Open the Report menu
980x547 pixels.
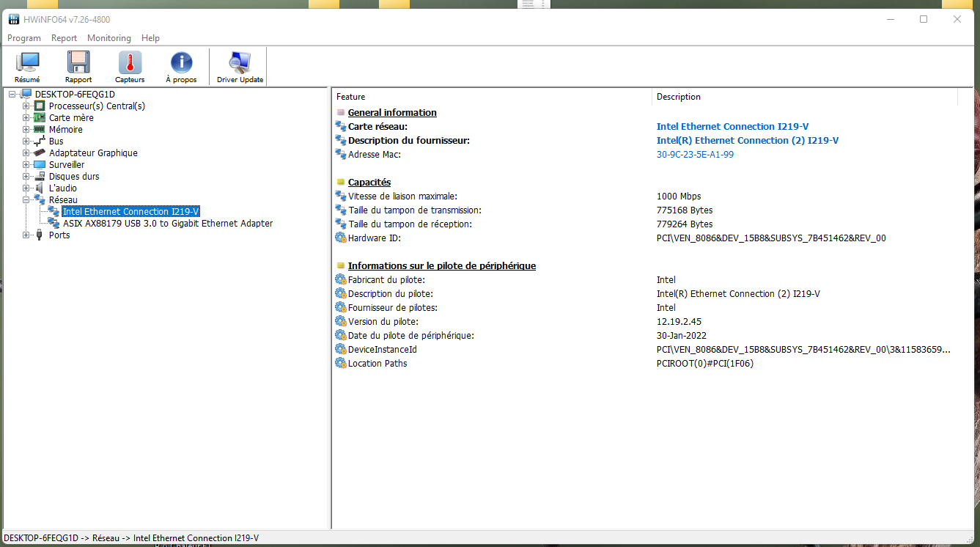(64, 38)
